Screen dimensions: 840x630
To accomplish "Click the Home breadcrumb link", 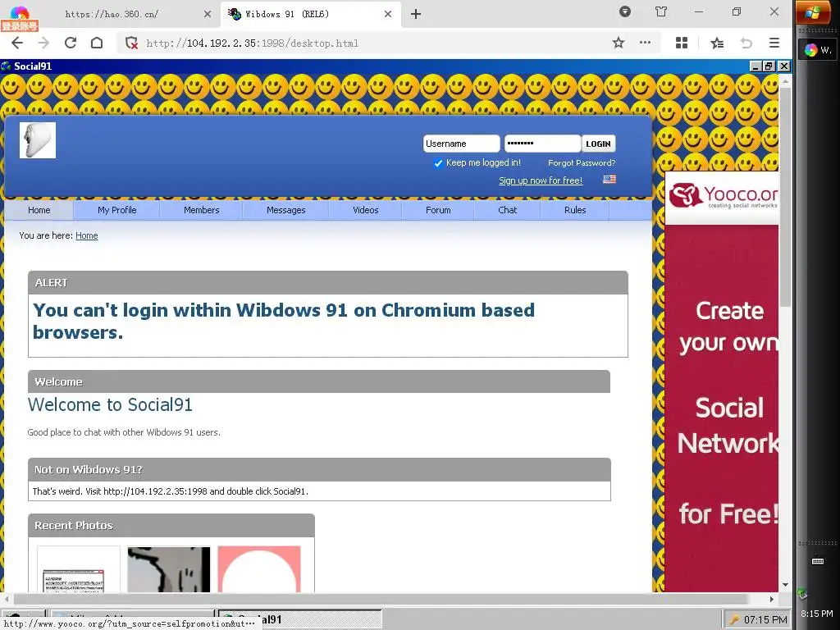I will point(87,235).
